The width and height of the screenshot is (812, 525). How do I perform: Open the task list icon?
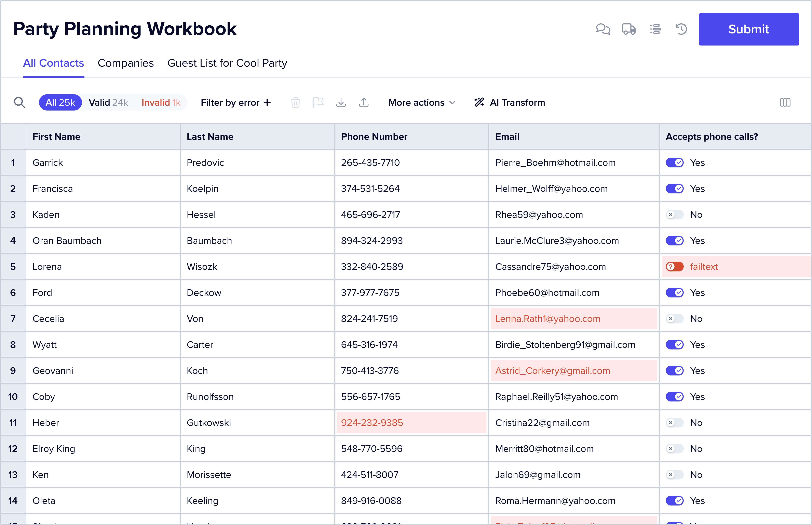pyautogui.click(x=655, y=29)
